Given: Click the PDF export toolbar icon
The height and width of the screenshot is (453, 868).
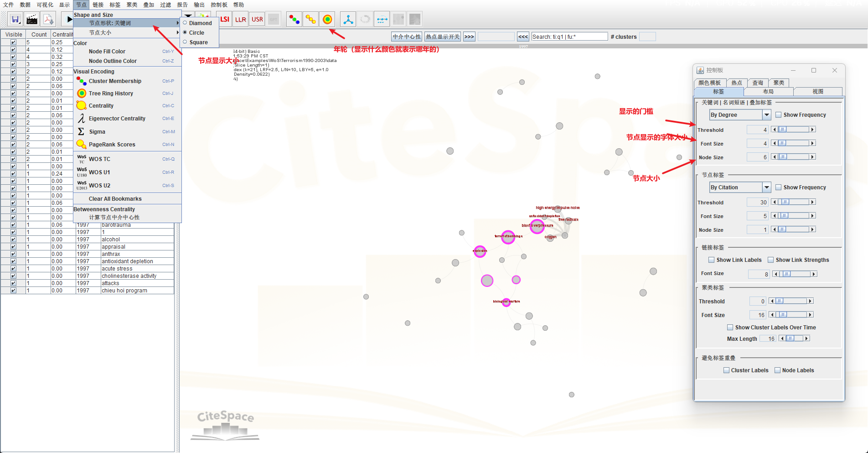Looking at the screenshot, I should (x=48, y=19).
